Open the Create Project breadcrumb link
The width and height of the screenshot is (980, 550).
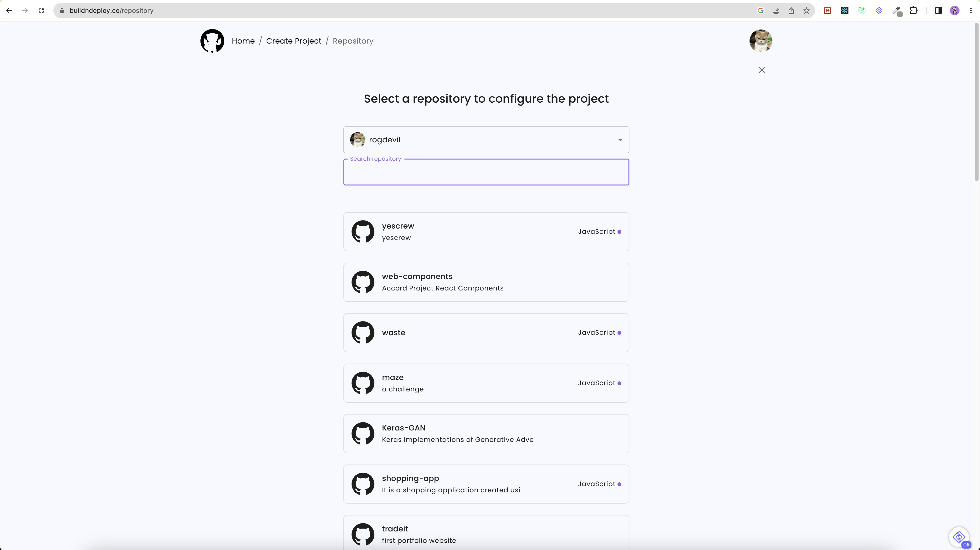[294, 41]
